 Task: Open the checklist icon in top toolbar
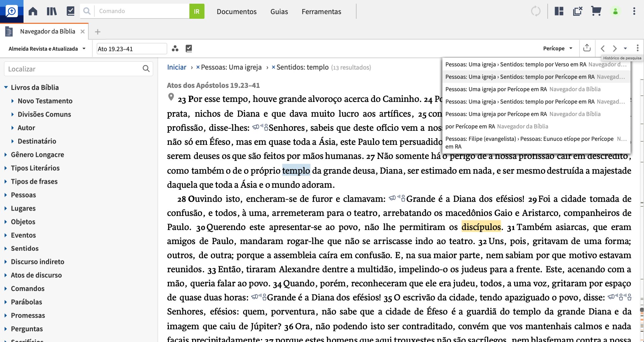coord(71,11)
